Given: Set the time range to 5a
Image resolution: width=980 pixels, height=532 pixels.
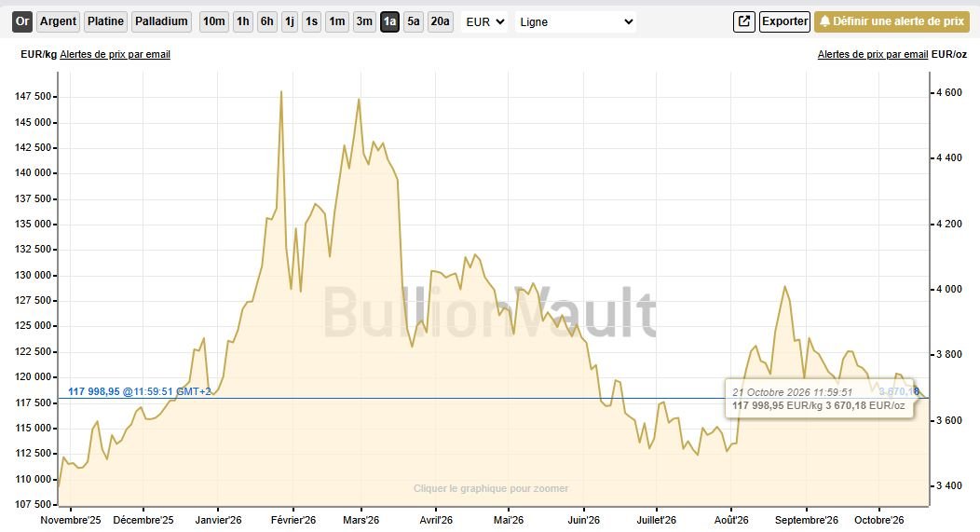Looking at the screenshot, I should 413,21.
